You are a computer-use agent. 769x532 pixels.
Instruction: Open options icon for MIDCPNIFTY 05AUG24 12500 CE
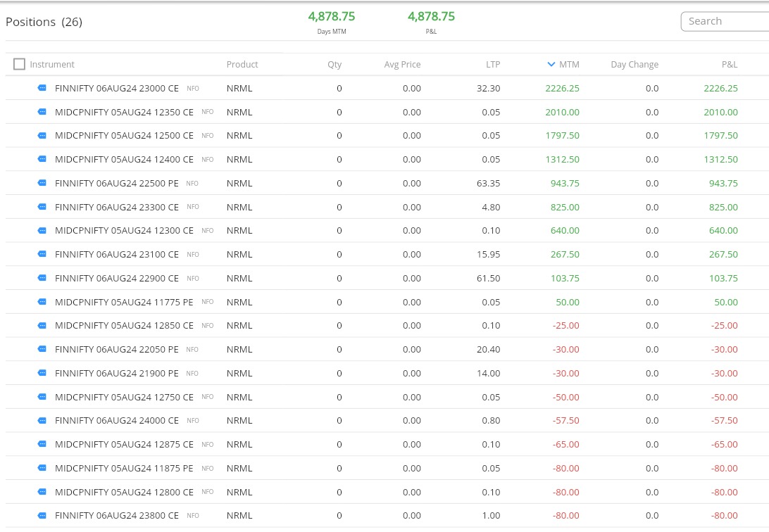(42, 136)
